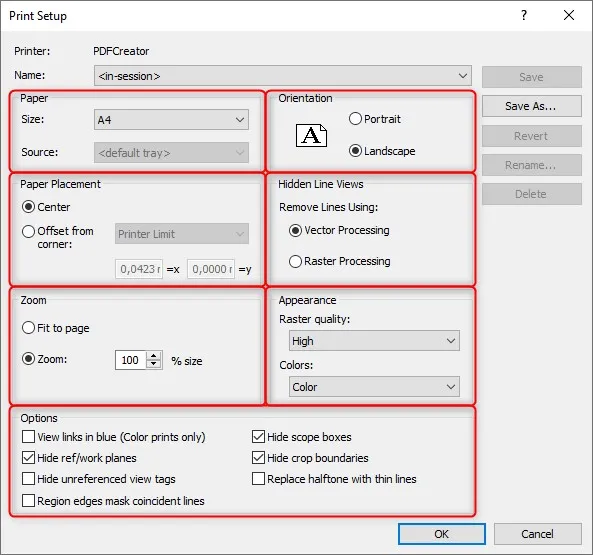Open the Name in-session dropdown
Image resolution: width=593 pixels, height=555 pixels.
283,76
